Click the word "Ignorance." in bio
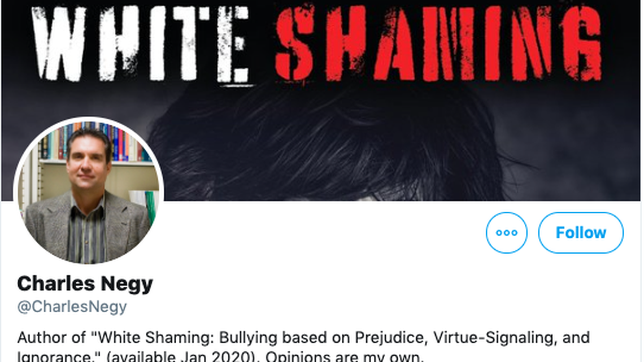This screenshot has height=362, width=644. pyautogui.click(x=59, y=356)
